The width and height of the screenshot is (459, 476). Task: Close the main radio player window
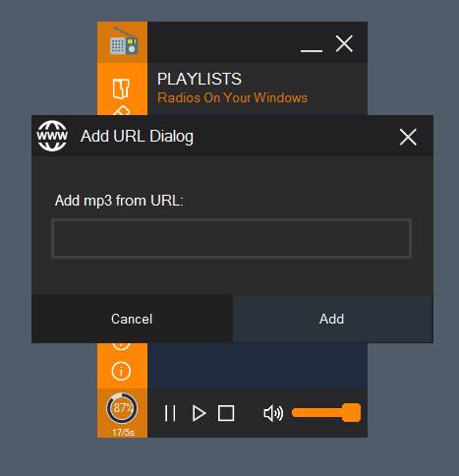click(x=344, y=44)
